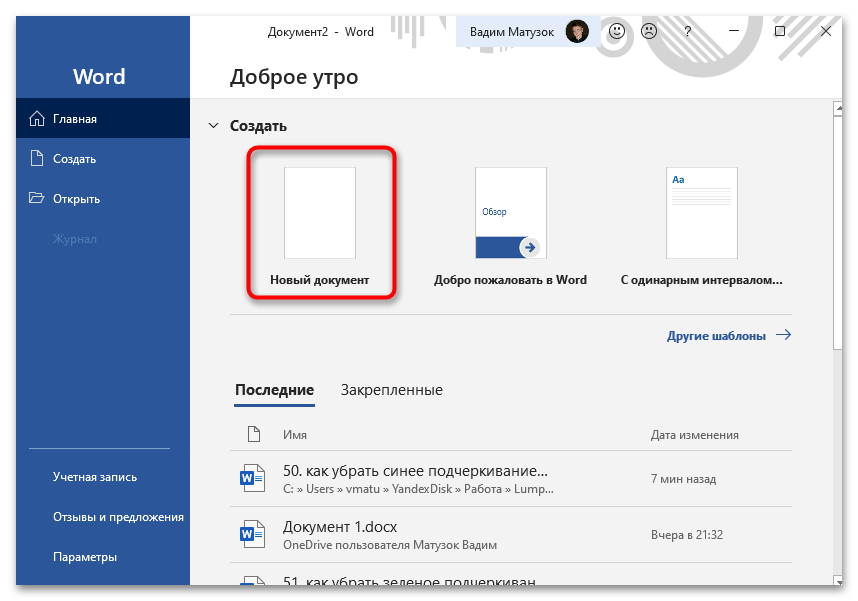Open Отзывы и предложения page

tap(118, 517)
